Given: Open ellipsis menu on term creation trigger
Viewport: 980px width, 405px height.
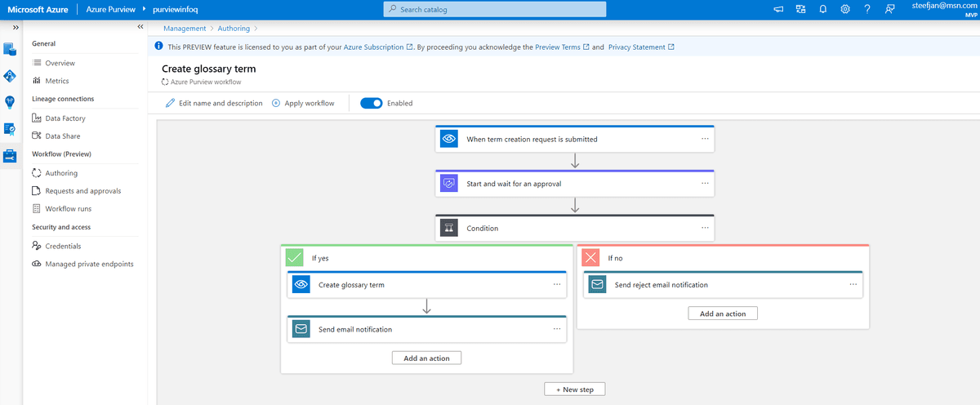Looking at the screenshot, I should click(705, 139).
